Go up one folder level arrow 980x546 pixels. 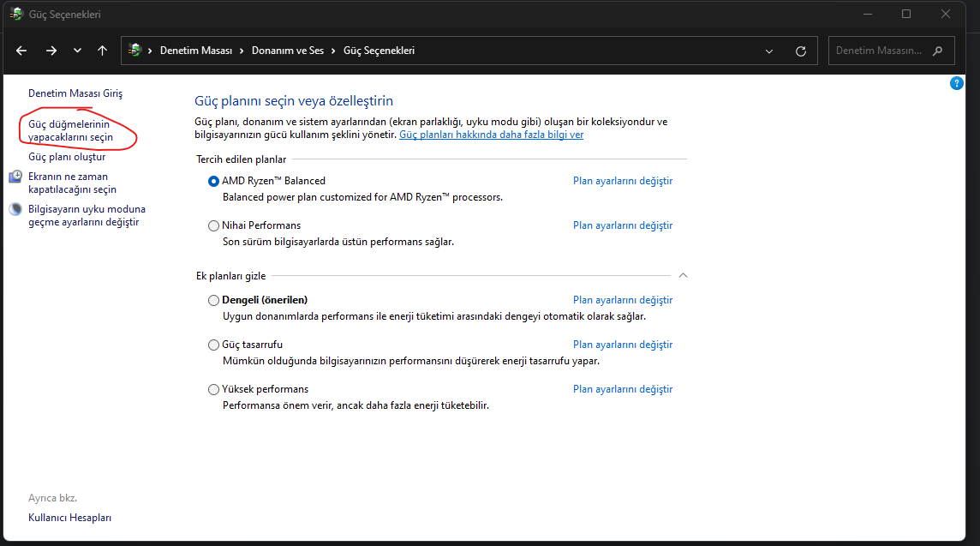tap(103, 51)
